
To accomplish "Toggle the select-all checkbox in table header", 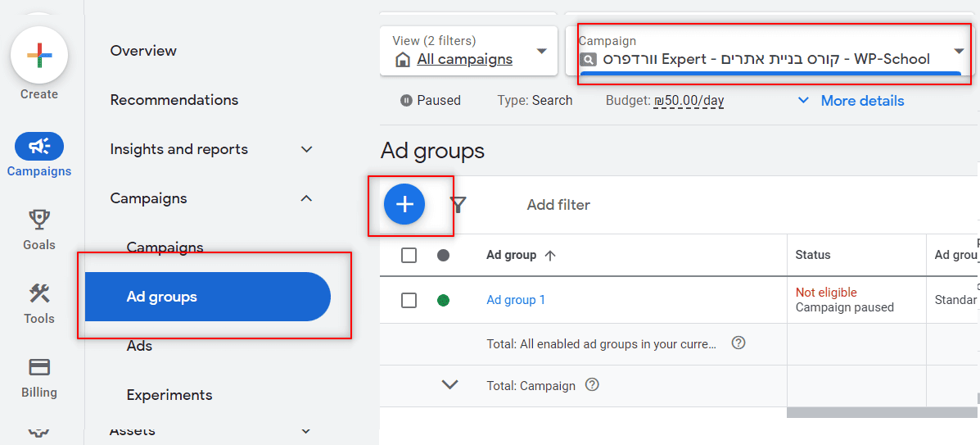I will (409, 256).
